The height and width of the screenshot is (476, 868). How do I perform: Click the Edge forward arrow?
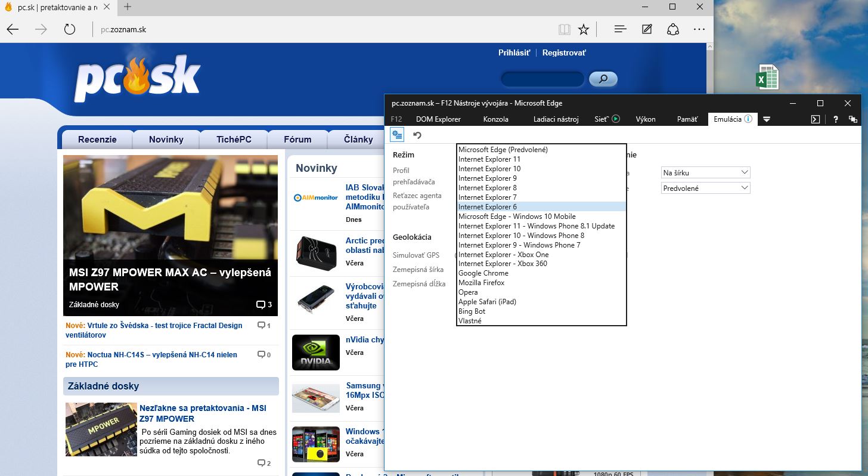point(41,29)
